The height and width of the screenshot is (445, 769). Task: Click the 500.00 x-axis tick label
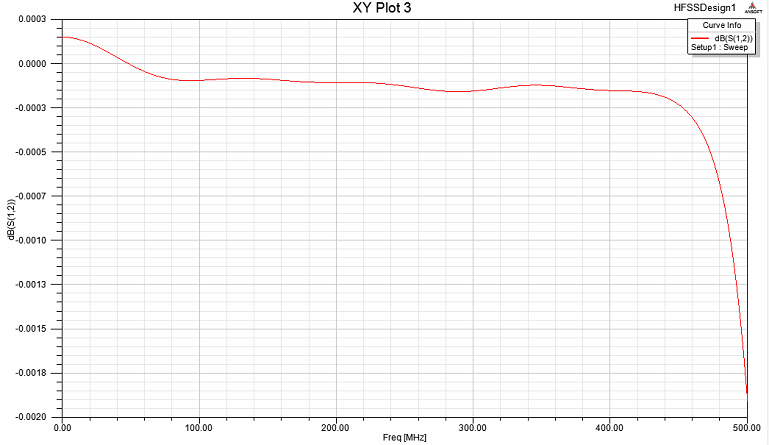[746, 427]
